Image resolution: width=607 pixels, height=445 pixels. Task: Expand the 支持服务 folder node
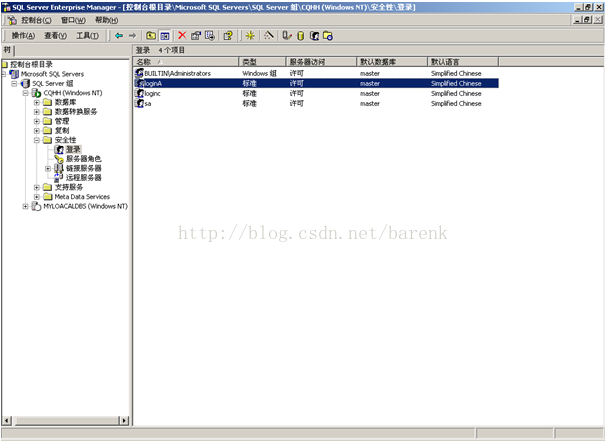click(36, 187)
